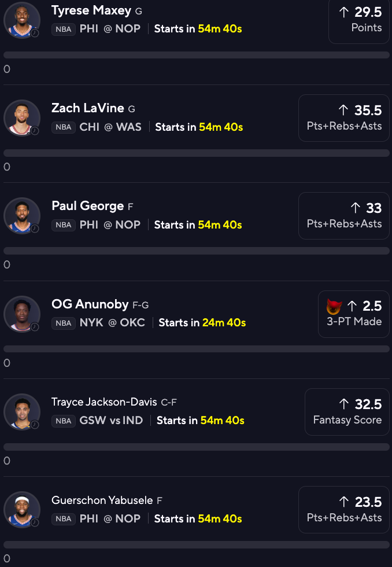392x567 pixels.
Task: Click the clock icon on Guerschon Yabusele's avatar
Action: pyautogui.click(x=35, y=522)
